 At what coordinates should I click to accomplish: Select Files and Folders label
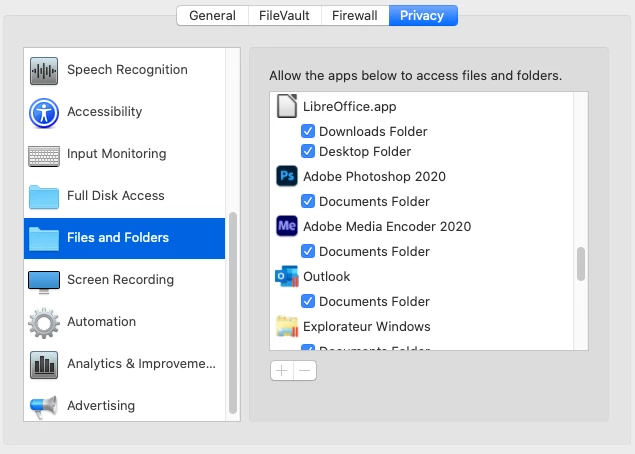[x=118, y=237]
